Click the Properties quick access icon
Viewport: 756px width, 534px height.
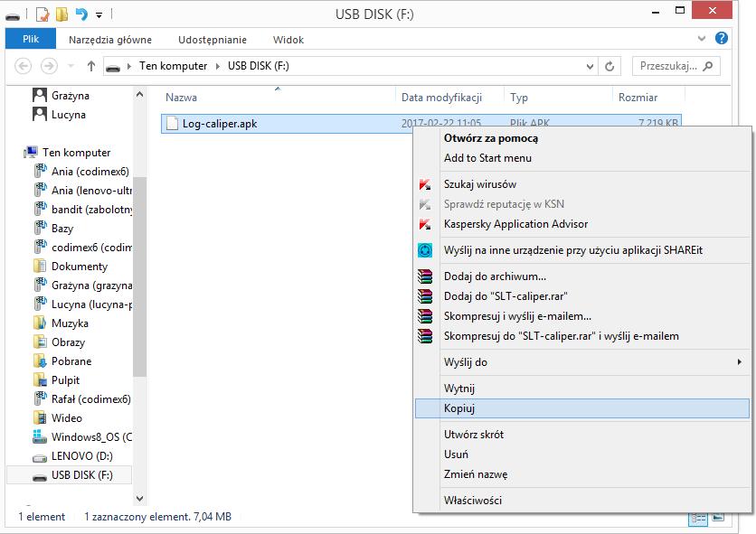coord(43,14)
